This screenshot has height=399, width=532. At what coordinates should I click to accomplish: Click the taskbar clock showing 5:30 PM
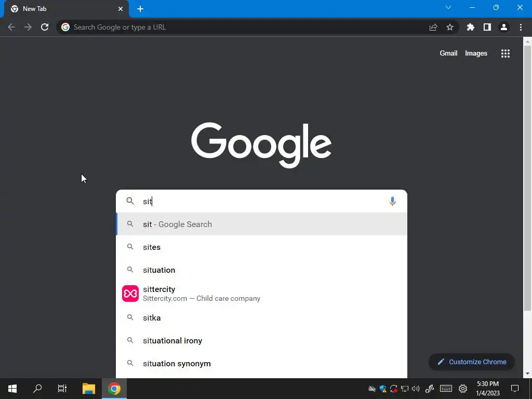pyautogui.click(x=487, y=389)
